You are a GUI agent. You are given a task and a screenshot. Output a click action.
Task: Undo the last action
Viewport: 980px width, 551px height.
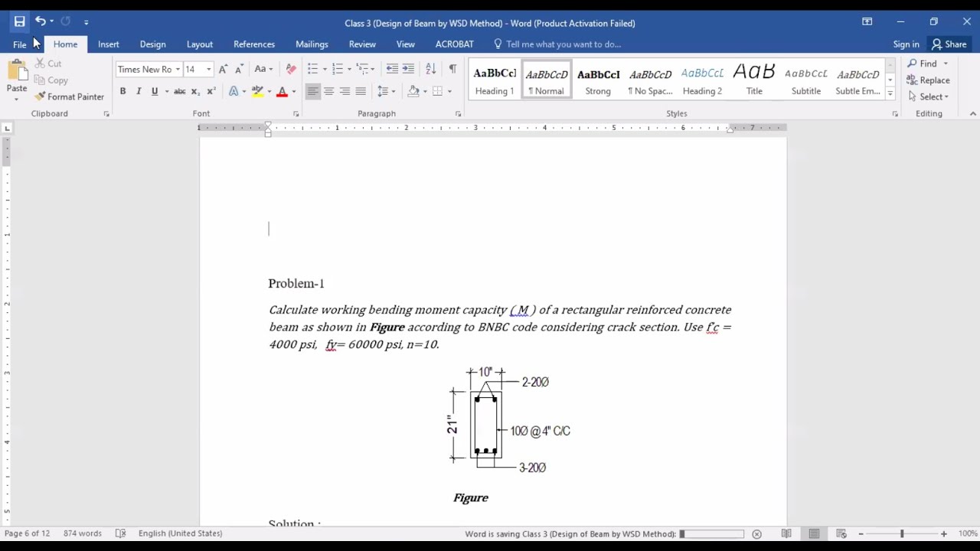coord(40,21)
